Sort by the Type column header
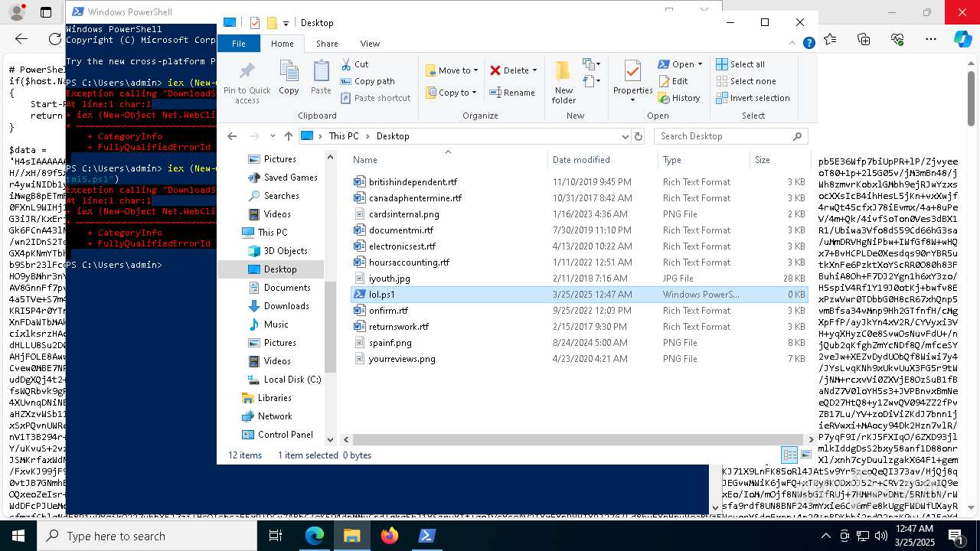This screenshot has width=980, height=551. [x=704, y=160]
